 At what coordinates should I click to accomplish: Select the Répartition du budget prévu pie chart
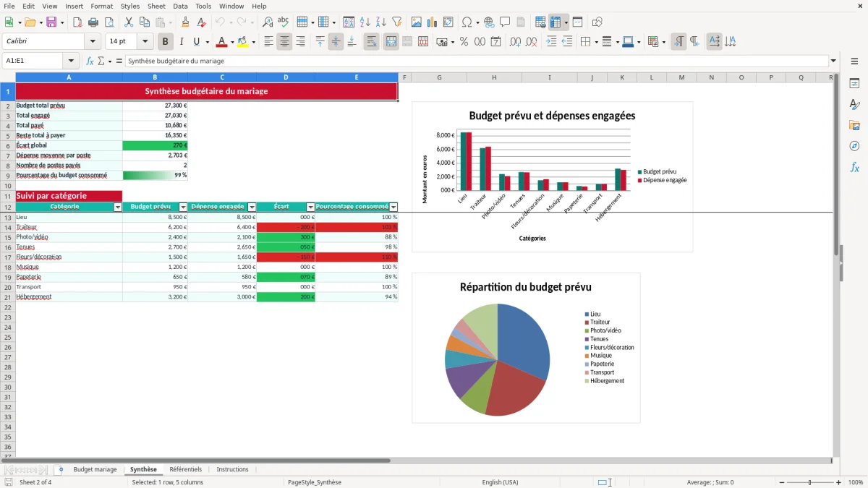526,348
